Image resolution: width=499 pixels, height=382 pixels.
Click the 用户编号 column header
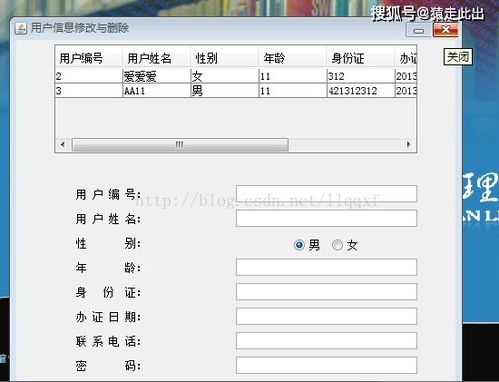click(89, 58)
